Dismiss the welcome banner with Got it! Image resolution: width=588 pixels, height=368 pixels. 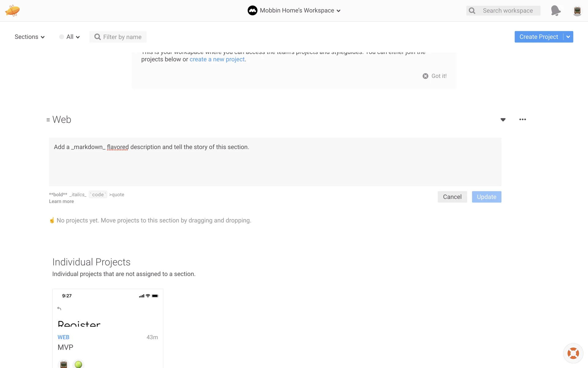[435, 76]
